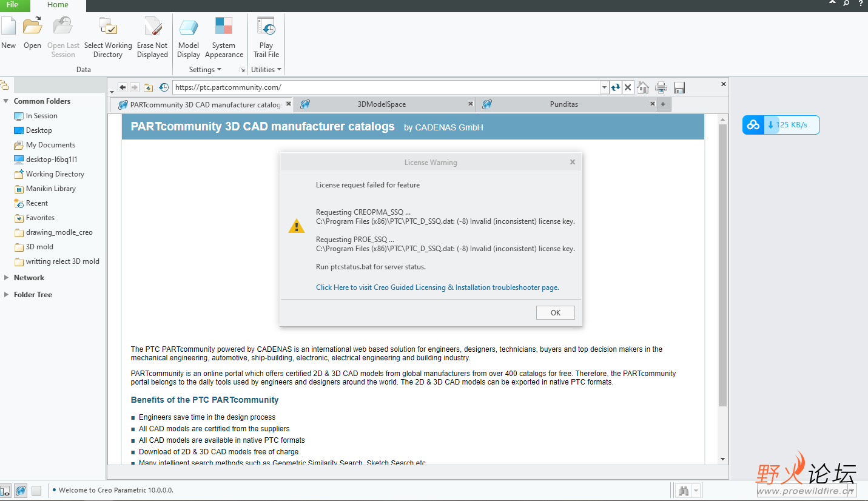Screen dimensions: 868x501
Task: Refresh the browser page
Action: tap(616, 87)
